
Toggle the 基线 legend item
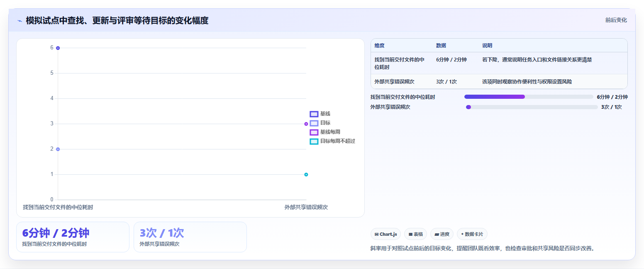click(320, 114)
